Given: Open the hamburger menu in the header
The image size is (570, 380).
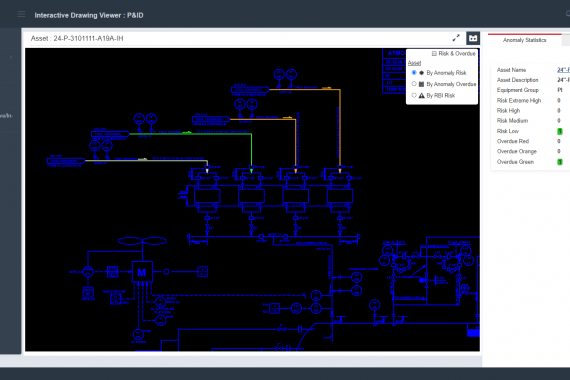Looking at the screenshot, I should pos(21,14).
